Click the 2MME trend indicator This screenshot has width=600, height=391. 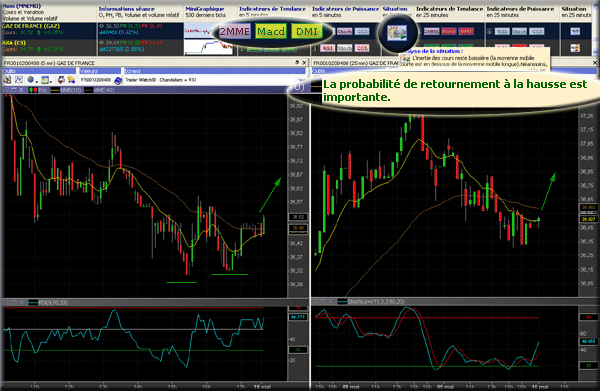(x=235, y=32)
